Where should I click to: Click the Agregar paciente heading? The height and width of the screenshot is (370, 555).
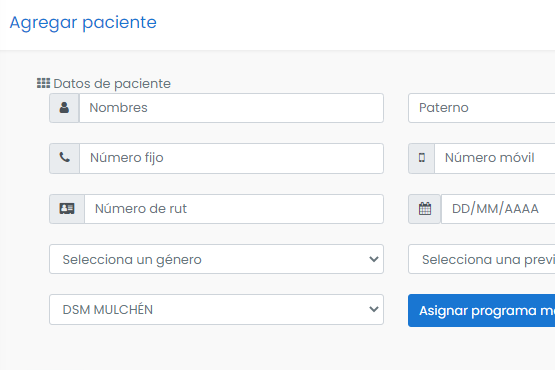click(x=83, y=23)
